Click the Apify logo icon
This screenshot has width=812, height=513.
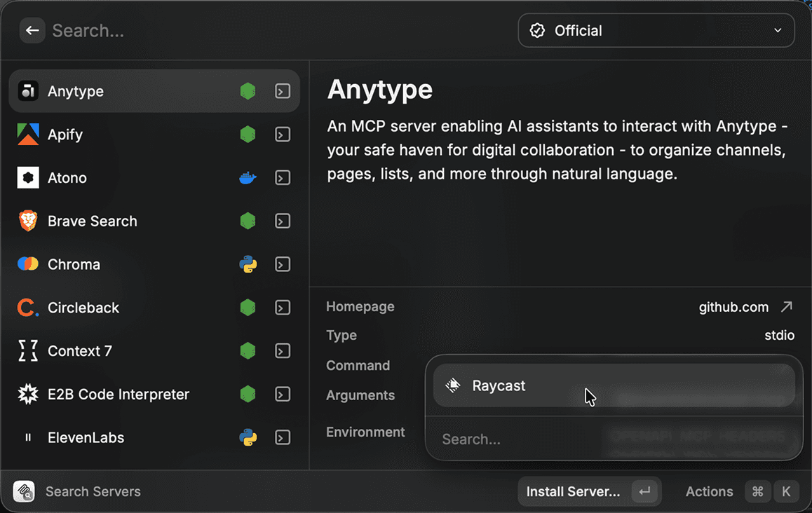point(28,135)
